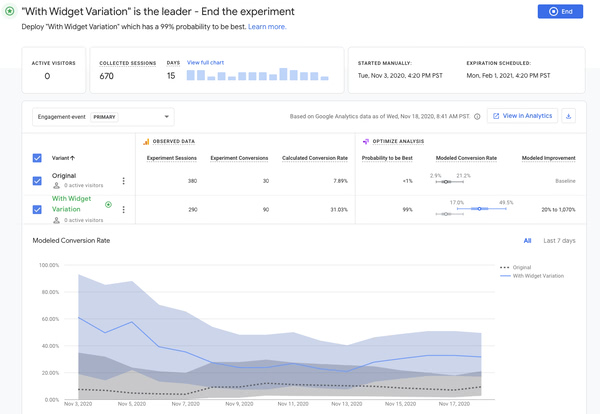Image resolution: width=600 pixels, height=414 pixels.
Task: Click the download report icon
Action: 568,116
